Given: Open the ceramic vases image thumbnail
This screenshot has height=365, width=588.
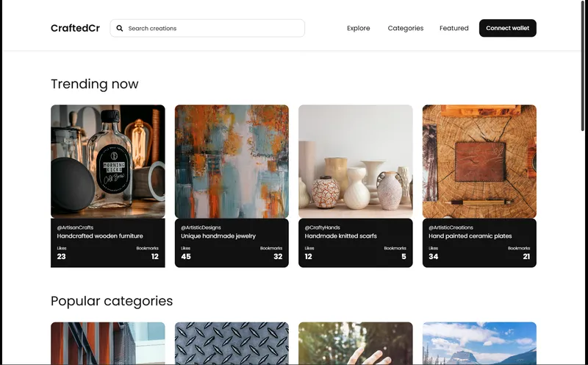Looking at the screenshot, I should pos(356,161).
